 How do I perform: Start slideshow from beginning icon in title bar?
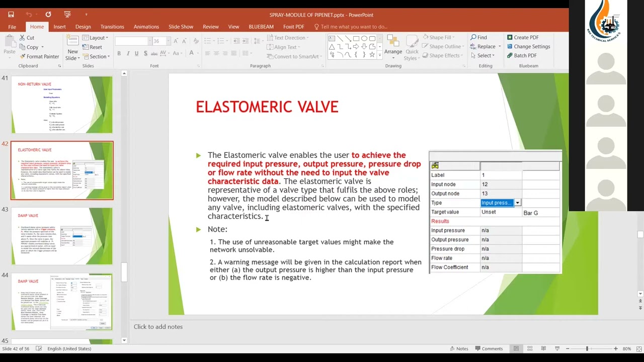67,15
